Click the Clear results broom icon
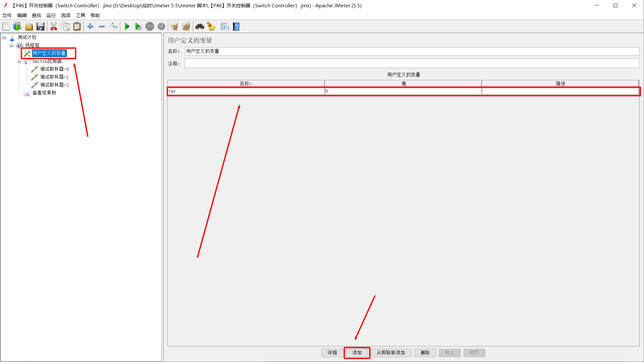The width and height of the screenshot is (644, 362). click(174, 27)
